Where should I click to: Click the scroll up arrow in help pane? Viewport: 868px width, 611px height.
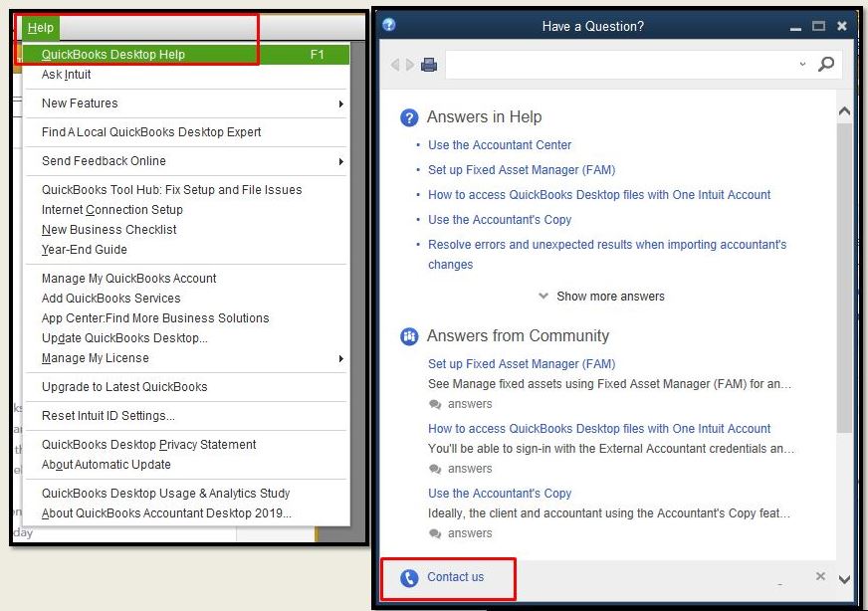click(x=844, y=110)
